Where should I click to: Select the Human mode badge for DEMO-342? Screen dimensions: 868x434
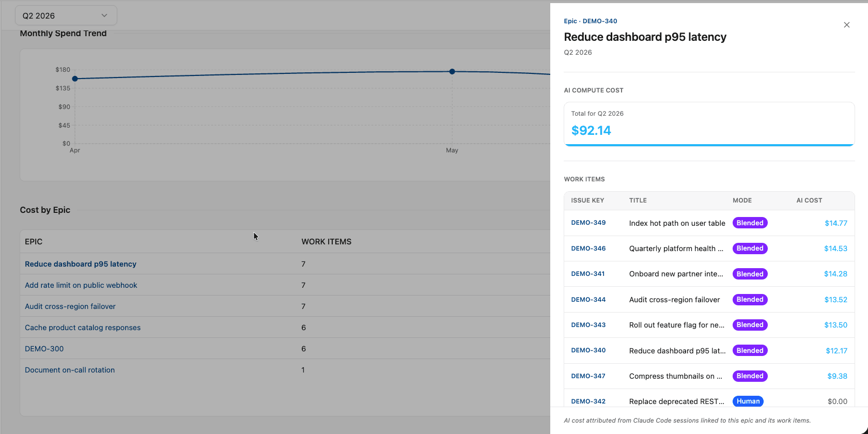tap(748, 401)
